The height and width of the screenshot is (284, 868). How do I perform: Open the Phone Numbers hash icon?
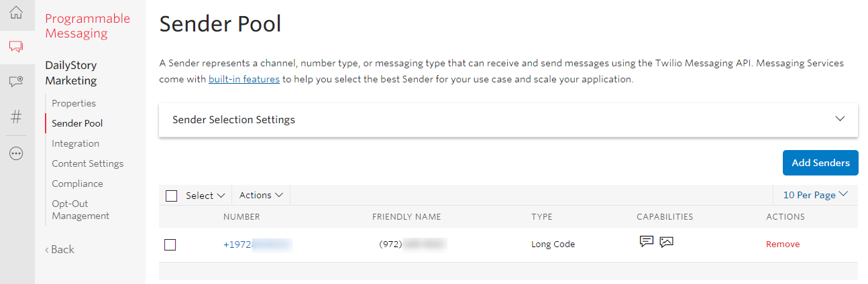tap(16, 117)
